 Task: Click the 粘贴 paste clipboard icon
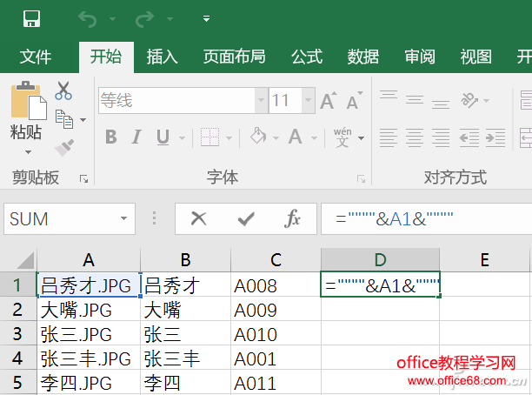point(29,101)
